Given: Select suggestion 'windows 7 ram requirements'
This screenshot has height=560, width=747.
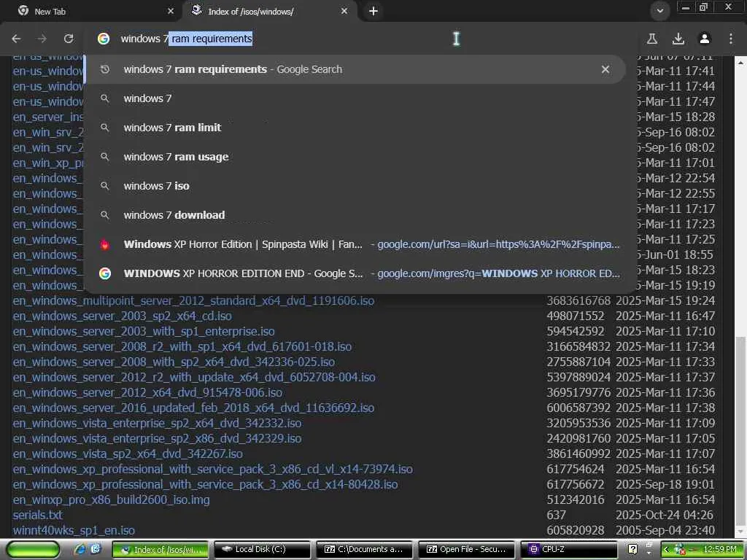Looking at the screenshot, I should click(x=355, y=69).
